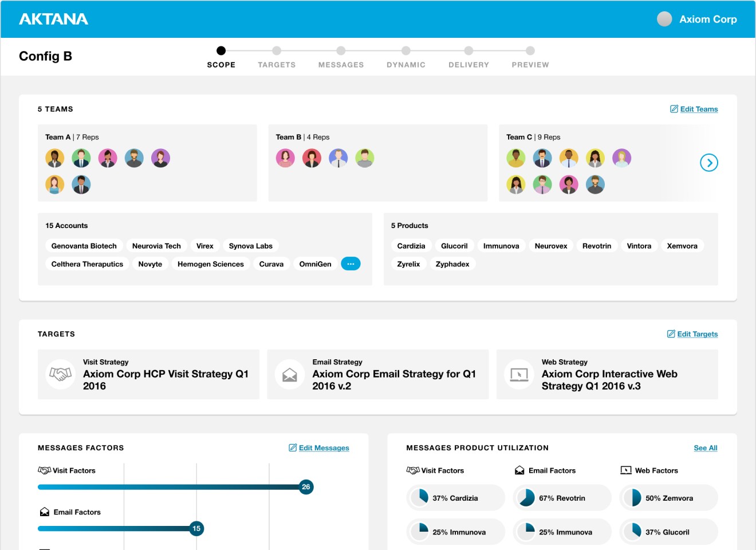Click the Edit Teams link

[x=699, y=109]
